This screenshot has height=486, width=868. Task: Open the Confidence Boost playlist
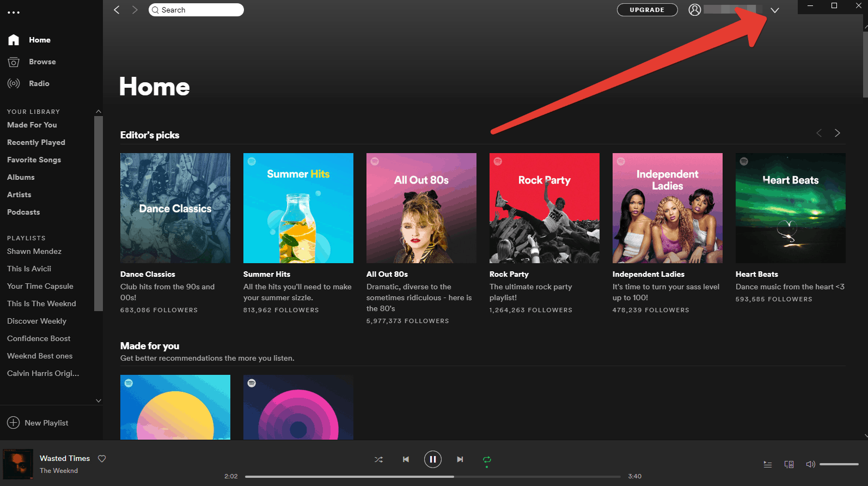coord(39,338)
